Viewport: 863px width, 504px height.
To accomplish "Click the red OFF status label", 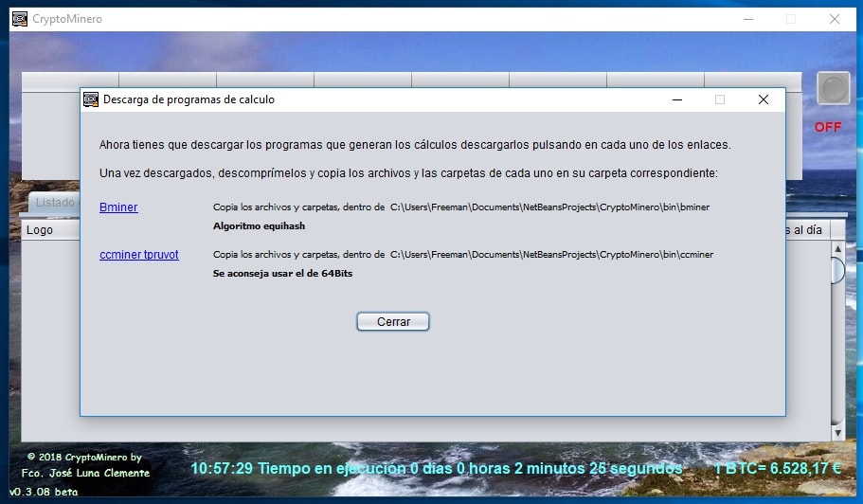I will point(828,127).
